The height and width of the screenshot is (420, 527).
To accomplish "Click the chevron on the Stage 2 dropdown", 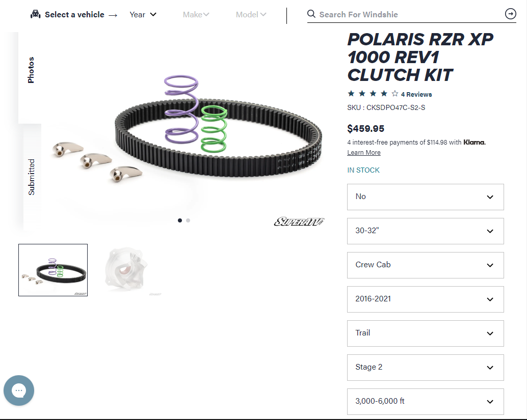I will click(x=490, y=368).
